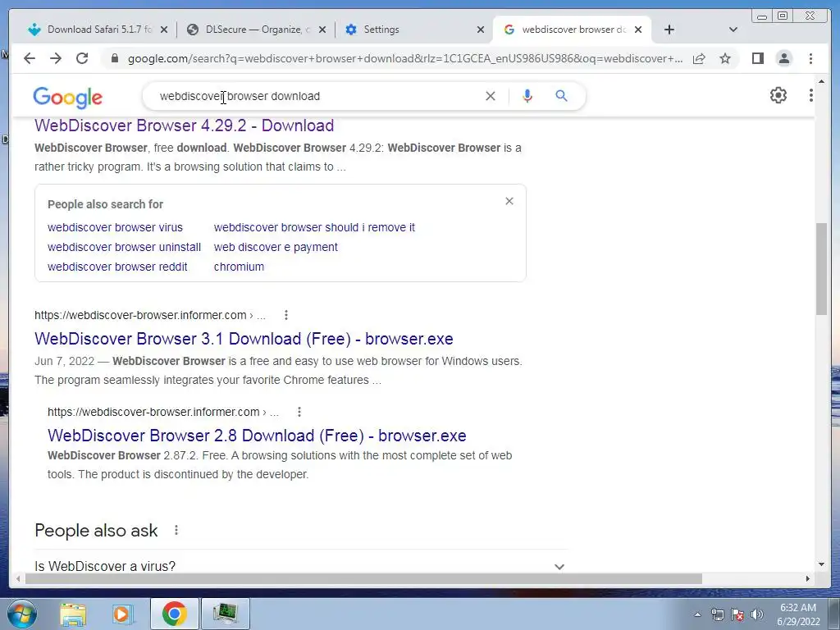Open WebDiscover Browser 3.1 Download result

coord(244,339)
